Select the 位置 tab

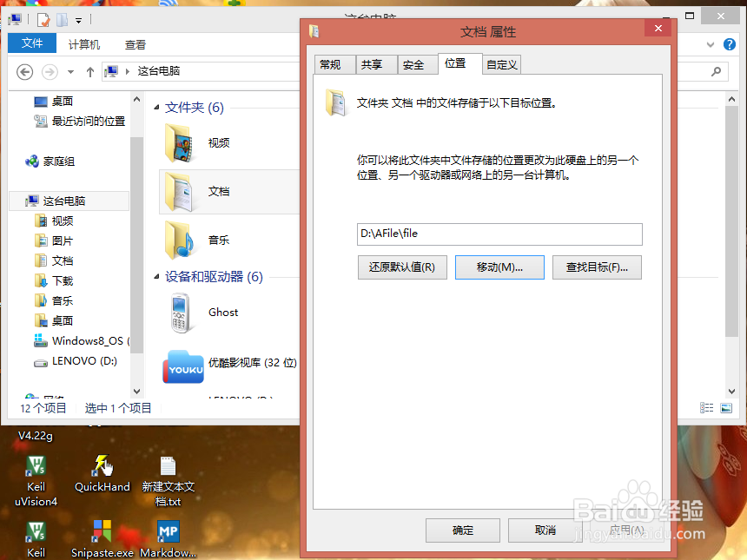pyautogui.click(x=460, y=63)
